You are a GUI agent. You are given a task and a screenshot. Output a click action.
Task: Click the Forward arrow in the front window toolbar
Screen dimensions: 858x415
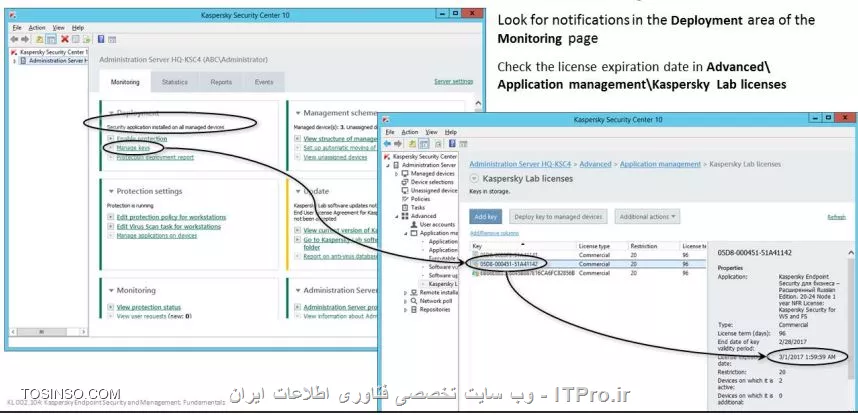[x=398, y=143]
